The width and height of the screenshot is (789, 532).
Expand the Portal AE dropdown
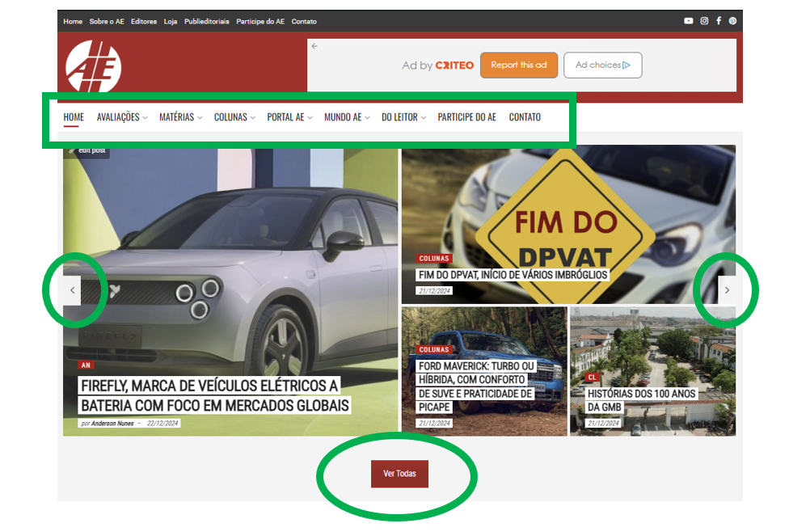289,117
